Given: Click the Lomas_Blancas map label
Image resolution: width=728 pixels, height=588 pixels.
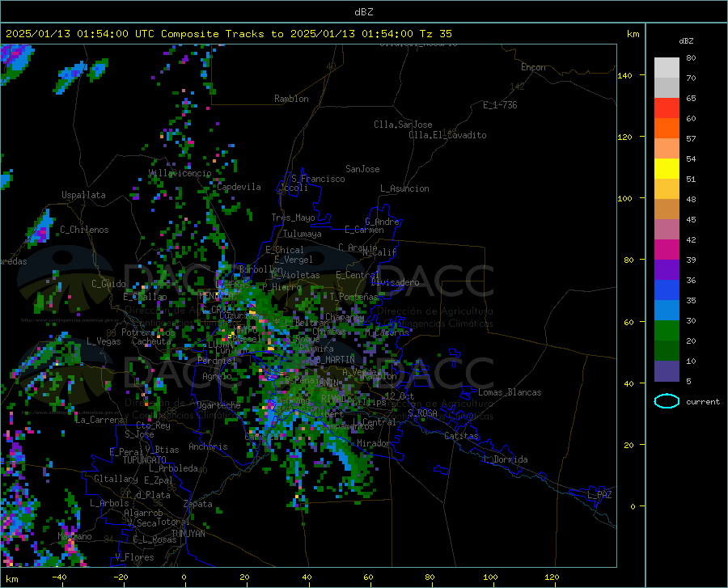Looking at the screenshot, I should 510,392.
